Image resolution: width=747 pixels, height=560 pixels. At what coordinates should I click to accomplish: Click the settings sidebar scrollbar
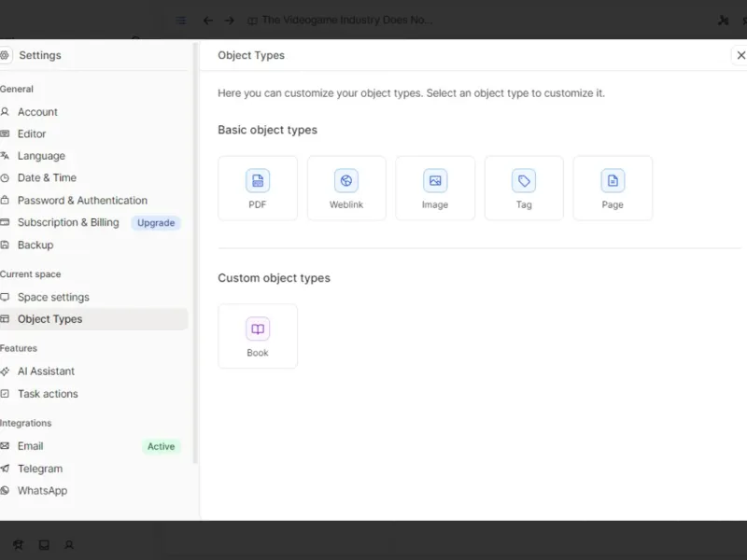(195, 252)
